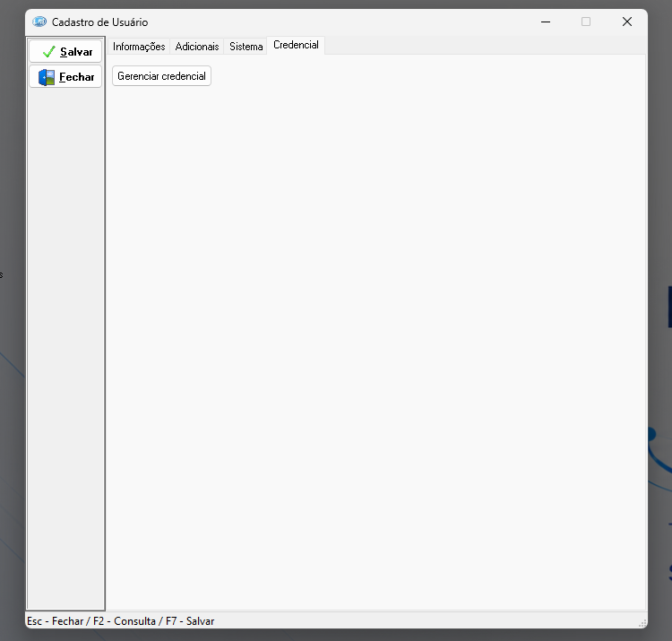Switch to the Informações tab
This screenshot has width=672, height=641.
point(139,47)
